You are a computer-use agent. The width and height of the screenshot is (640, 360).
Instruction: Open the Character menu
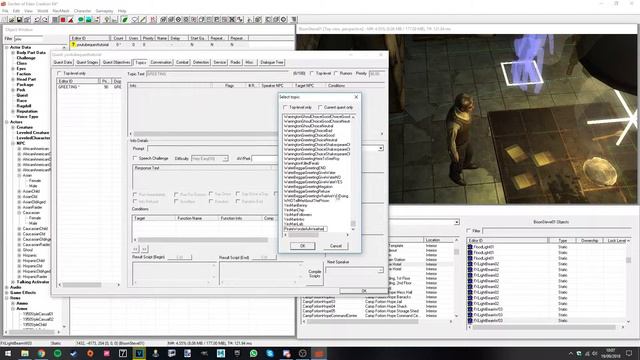(82, 11)
